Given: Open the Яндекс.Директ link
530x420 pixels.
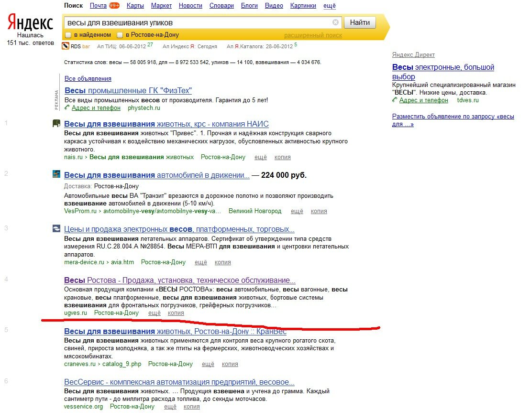Looking at the screenshot, I should pyautogui.click(x=413, y=54).
